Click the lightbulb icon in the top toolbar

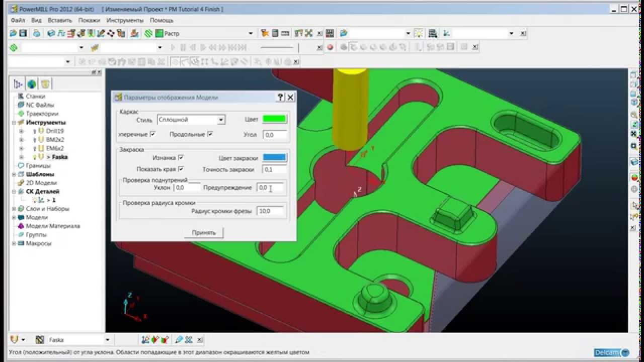click(419, 34)
